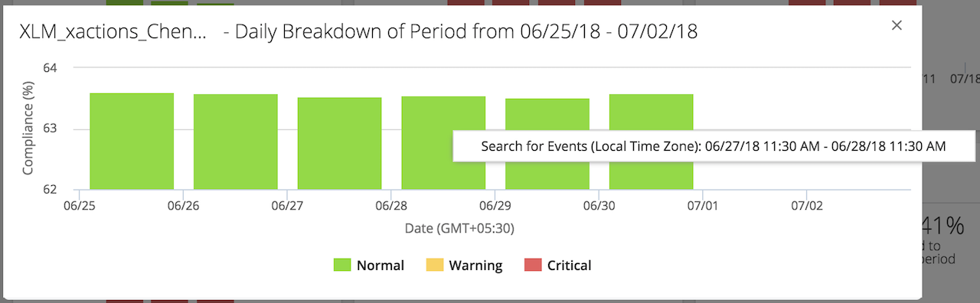Click the green Normal legend swatch

342,266
